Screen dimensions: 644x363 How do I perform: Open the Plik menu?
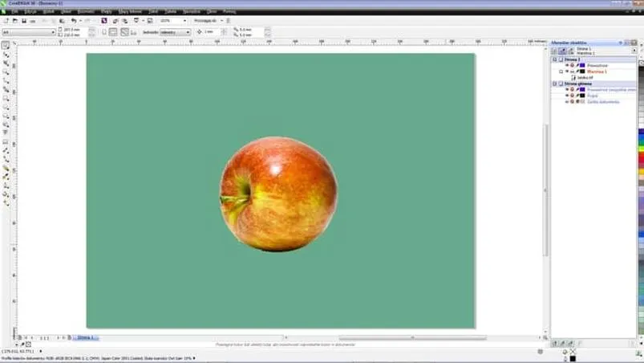pyautogui.click(x=14, y=11)
